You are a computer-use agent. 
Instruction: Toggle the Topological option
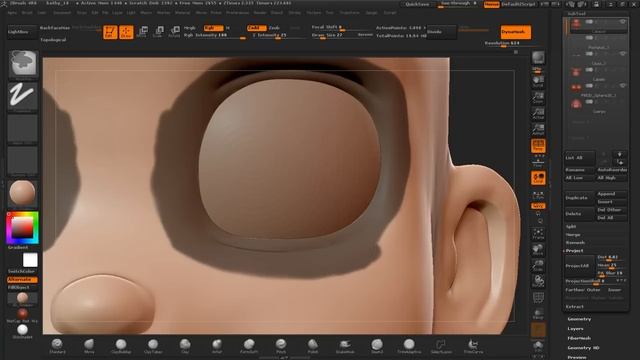[x=53, y=40]
